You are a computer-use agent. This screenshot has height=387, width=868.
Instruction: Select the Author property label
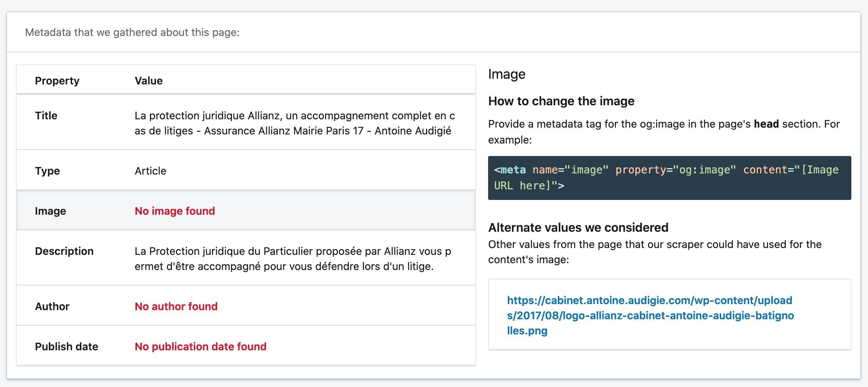point(52,306)
